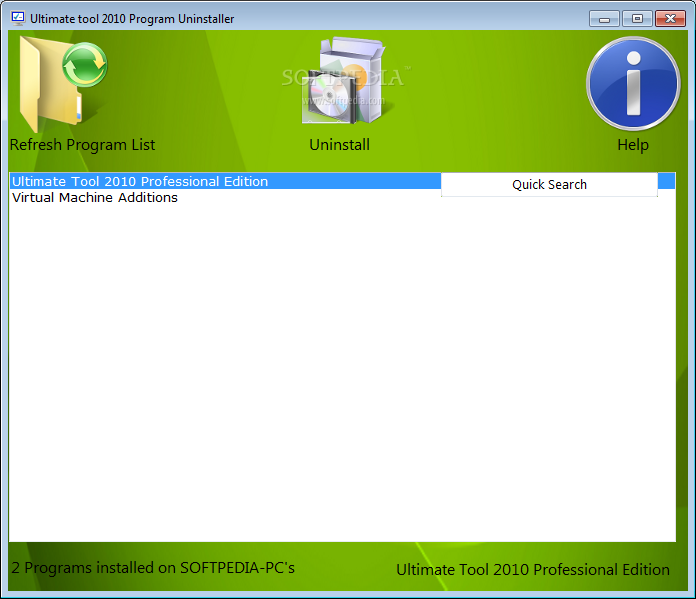The height and width of the screenshot is (599, 696).
Task: Open Help via the blue info icon
Action: [633, 83]
